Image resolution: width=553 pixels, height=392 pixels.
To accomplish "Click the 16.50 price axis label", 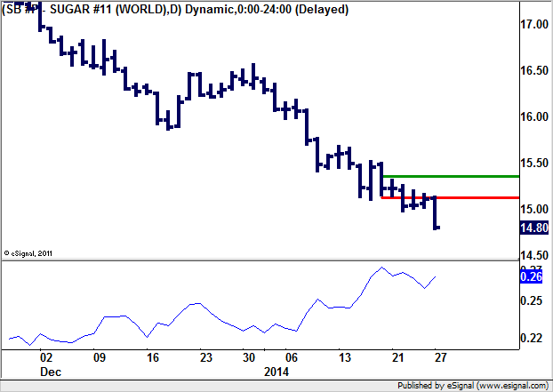I will click(534, 70).
